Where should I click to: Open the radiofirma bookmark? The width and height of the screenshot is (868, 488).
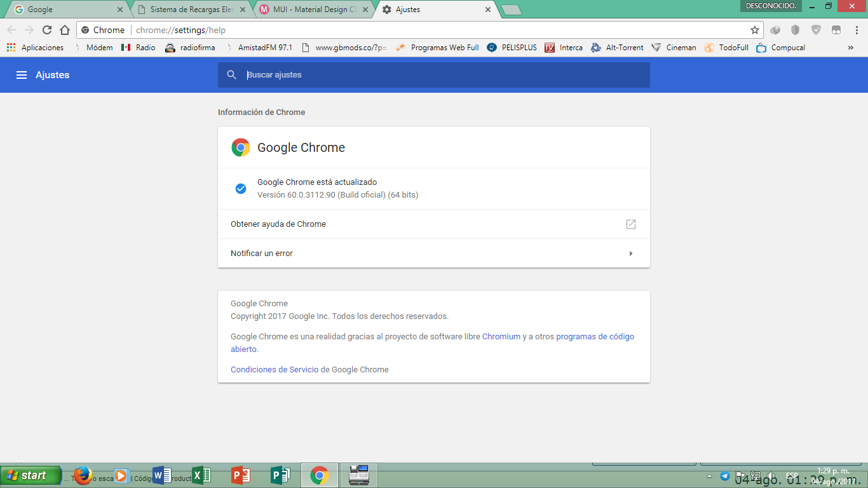[x=190, y=48]
